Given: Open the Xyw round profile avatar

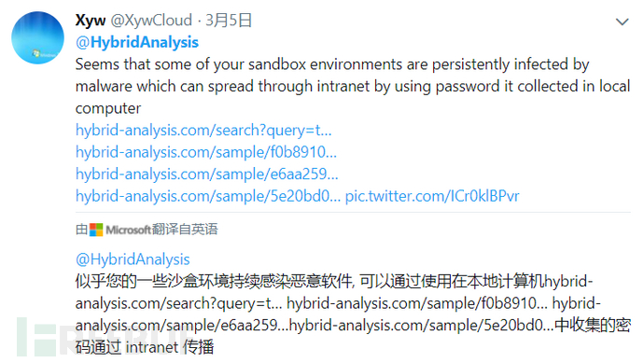Looking at the screenshot, I should pos(37,37).
